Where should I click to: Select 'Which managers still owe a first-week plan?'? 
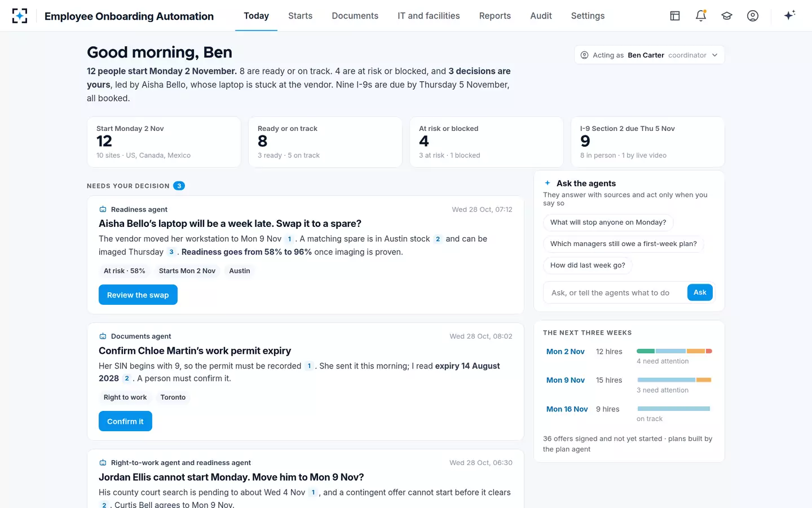click(x=623, y=244)
